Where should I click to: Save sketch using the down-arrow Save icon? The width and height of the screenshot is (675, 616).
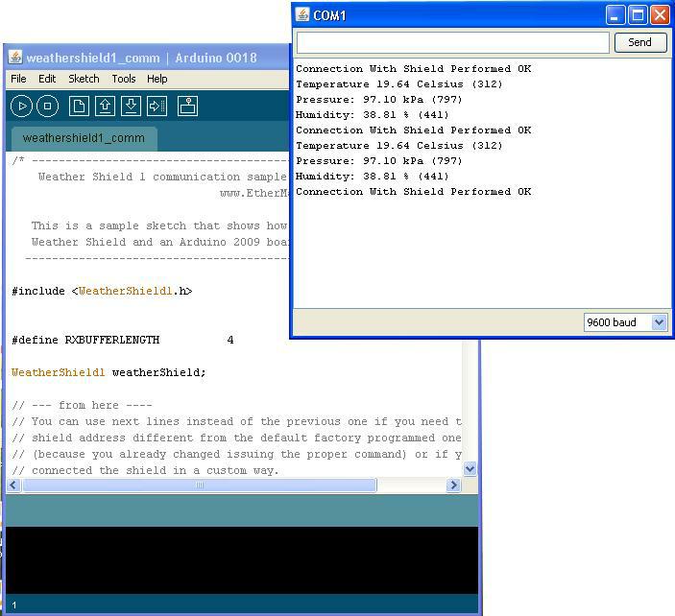(x=131, y=106)
